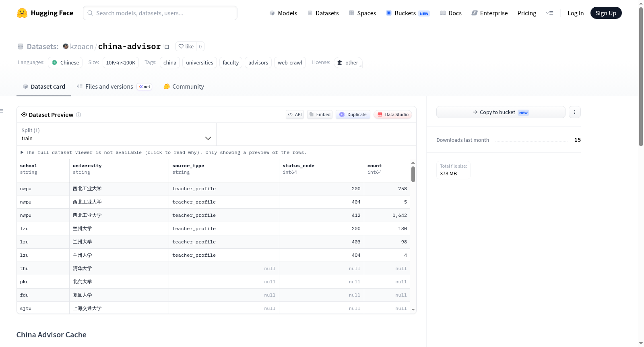The height and width of the screenshot is (347, 644).
Task: Select the china tag
Action: 170,62
